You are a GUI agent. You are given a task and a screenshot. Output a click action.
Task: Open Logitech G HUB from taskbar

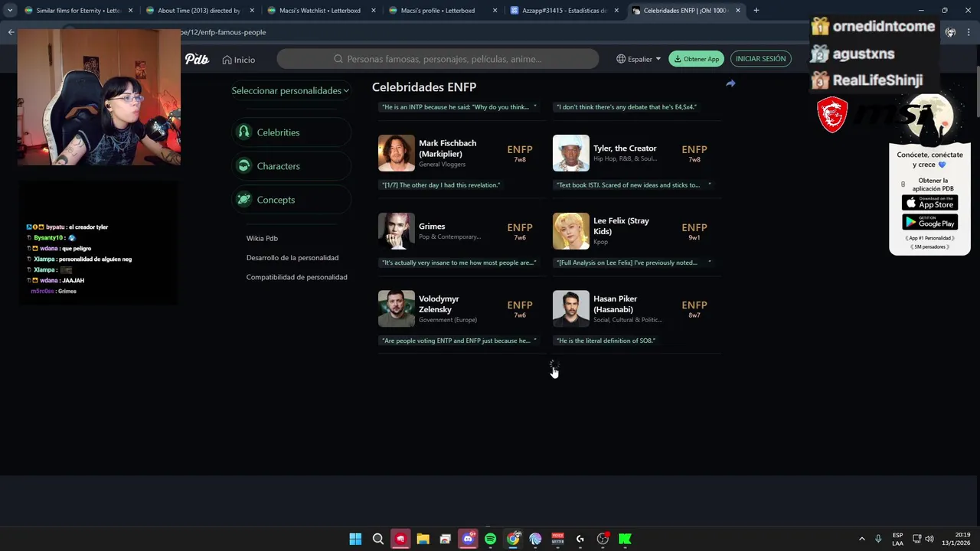(580, 539)
